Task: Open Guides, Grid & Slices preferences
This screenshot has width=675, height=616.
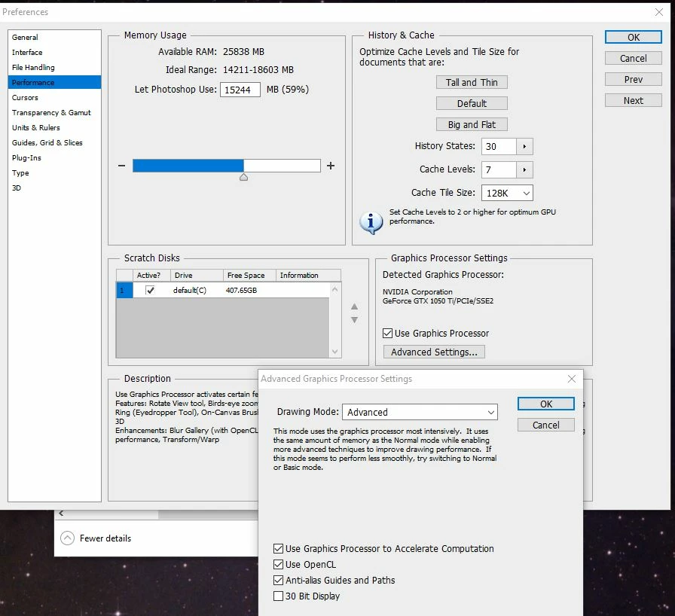Action: (54, 143)
